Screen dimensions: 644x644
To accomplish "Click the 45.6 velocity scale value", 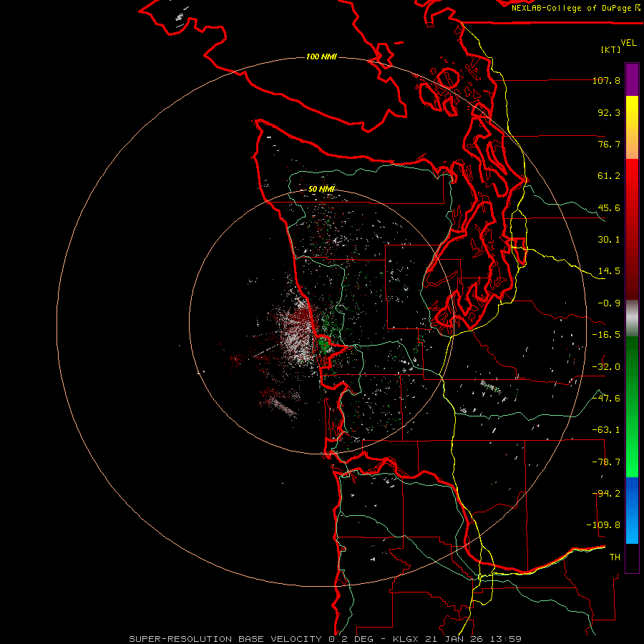I will (609, 208).
